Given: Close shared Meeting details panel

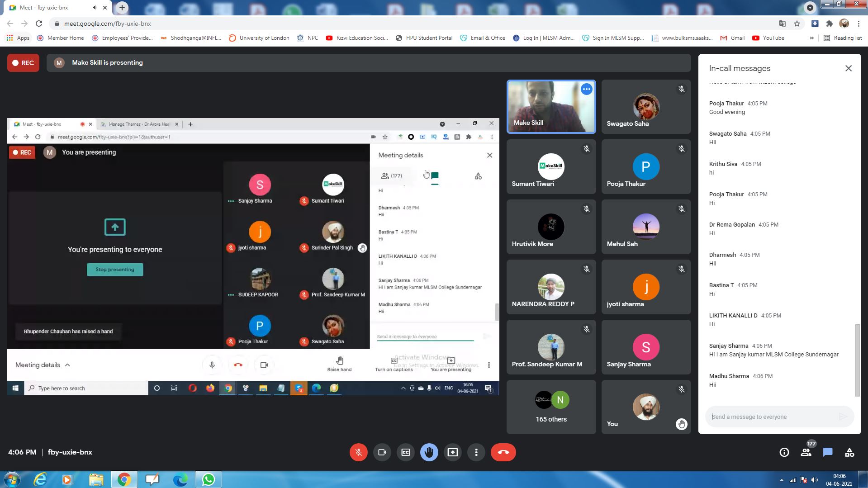Looking at the screenshot, I should point(489,155).
